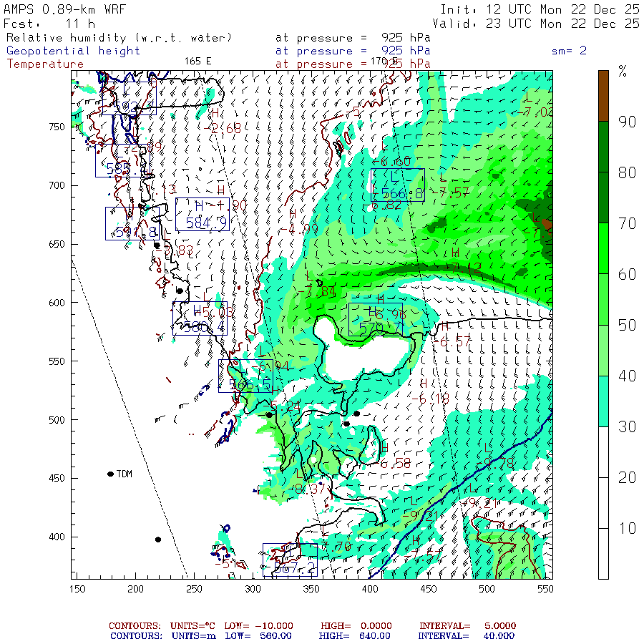644x644 pixels.
Task: Select "Relative humidity (w.r.t. water)" legend label
Action: pyautogui.click(x=119, y=38)
